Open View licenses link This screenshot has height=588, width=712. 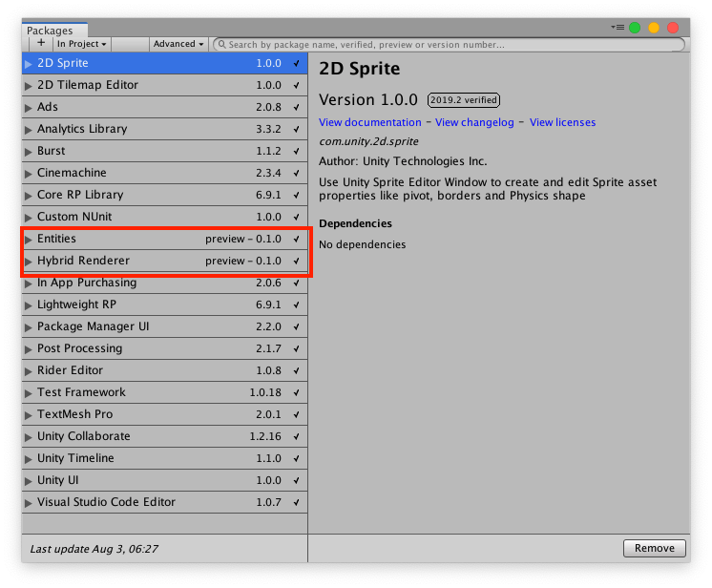562,122
